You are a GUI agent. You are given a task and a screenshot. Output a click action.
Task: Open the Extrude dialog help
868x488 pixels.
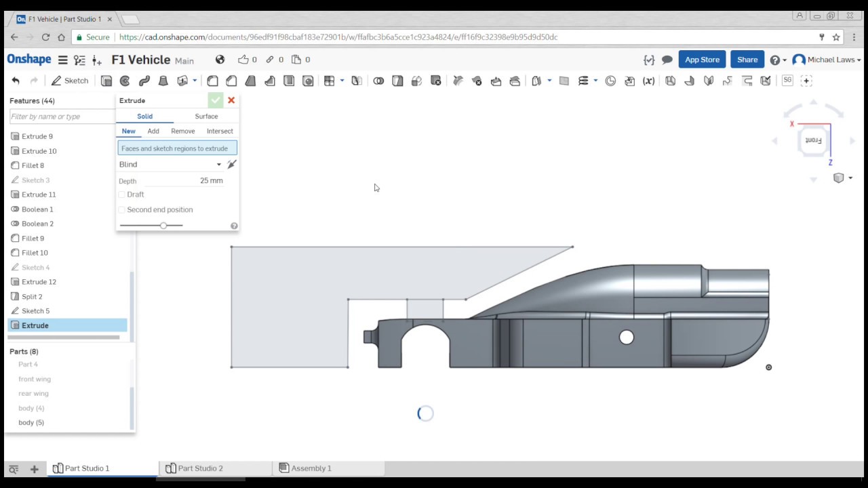click(234, 226)
